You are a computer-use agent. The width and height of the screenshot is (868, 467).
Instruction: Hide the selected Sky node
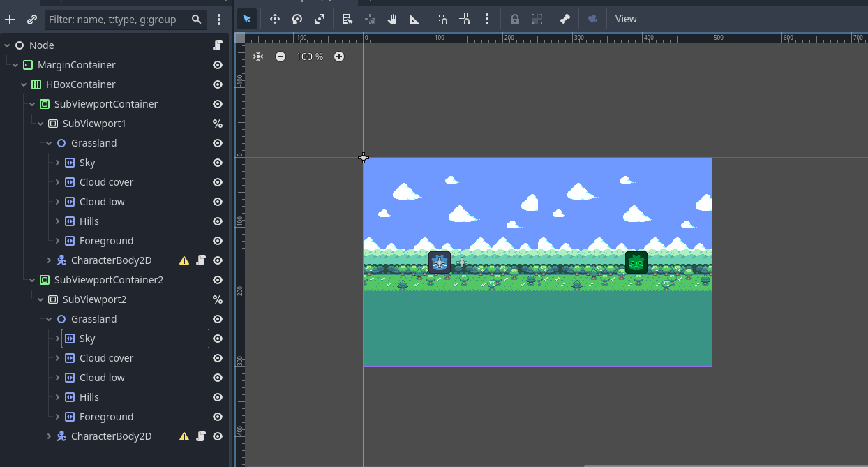point(217,338)
